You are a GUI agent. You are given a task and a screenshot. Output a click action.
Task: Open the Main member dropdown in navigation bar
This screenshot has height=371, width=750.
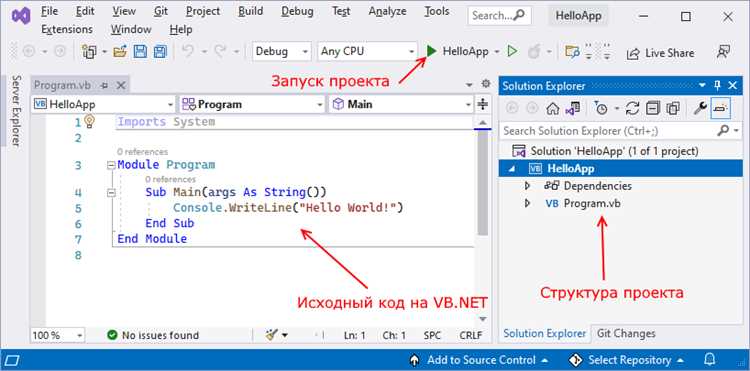[401, 104]
